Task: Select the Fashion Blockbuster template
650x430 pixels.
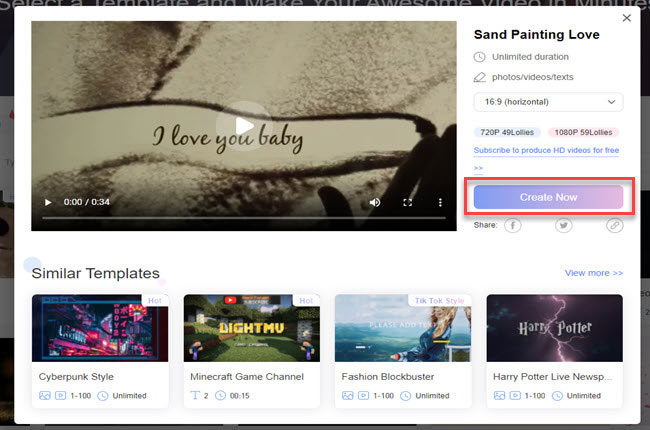Action: (403, 327)
